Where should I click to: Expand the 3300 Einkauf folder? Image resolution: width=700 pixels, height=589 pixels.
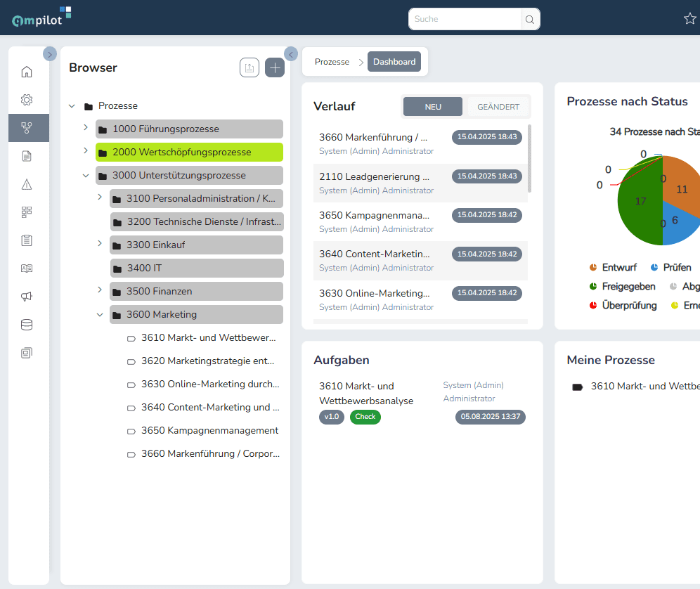pos(100,244)
